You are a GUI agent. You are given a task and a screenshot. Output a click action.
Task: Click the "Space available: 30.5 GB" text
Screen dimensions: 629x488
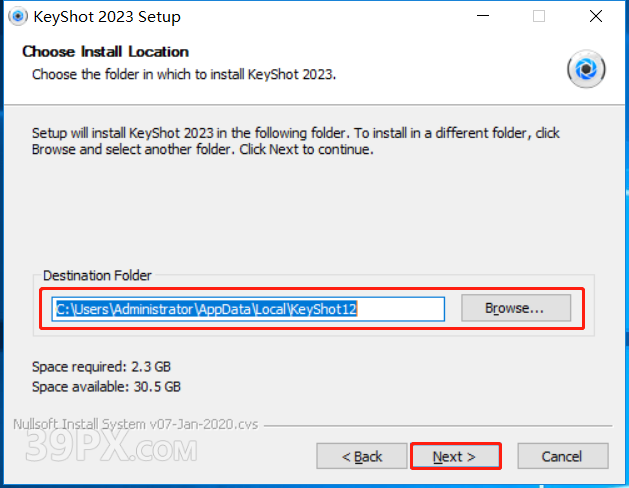coord(106,386)
